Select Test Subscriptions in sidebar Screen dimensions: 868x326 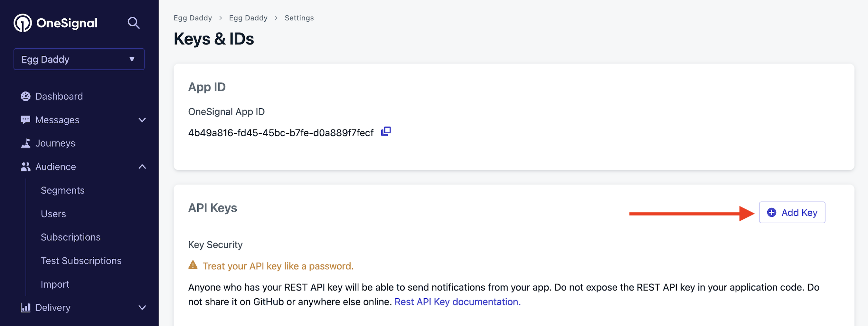point(81,261)
